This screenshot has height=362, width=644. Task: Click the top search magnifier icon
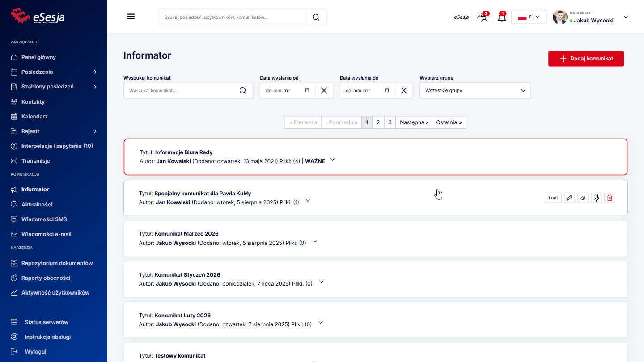316,17
